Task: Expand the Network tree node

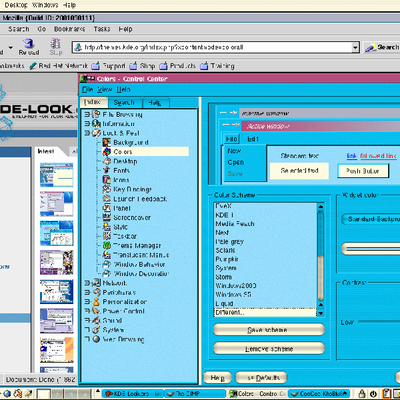Action: [x=87, y=283]
